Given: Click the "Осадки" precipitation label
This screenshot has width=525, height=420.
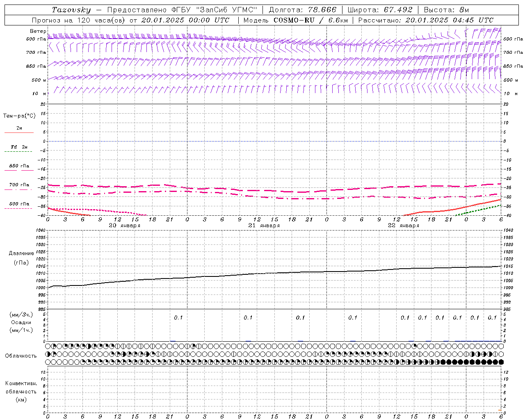Looking at the screenshot, I should click(x=21, y=322).
